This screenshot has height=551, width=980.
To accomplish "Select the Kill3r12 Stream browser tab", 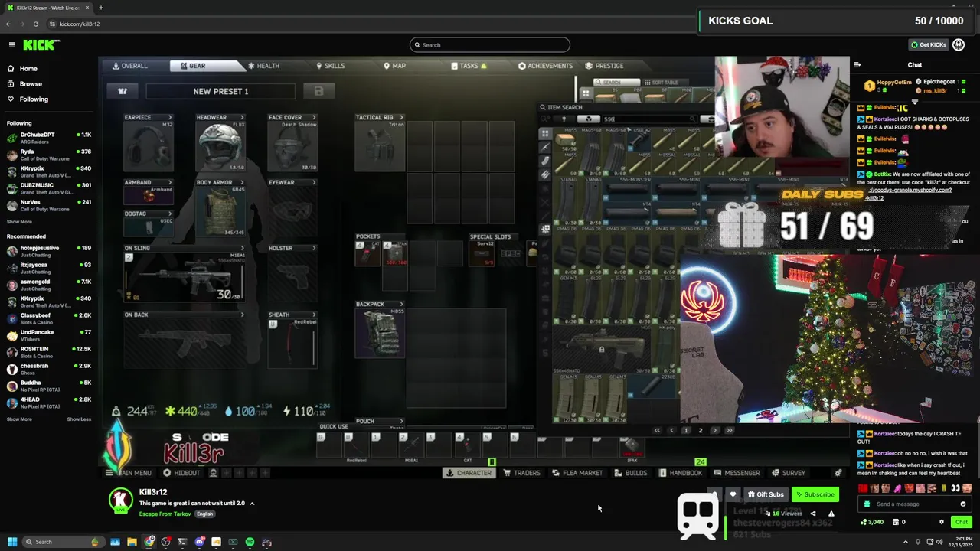I will pyautogui.click(x=49, y=8).
